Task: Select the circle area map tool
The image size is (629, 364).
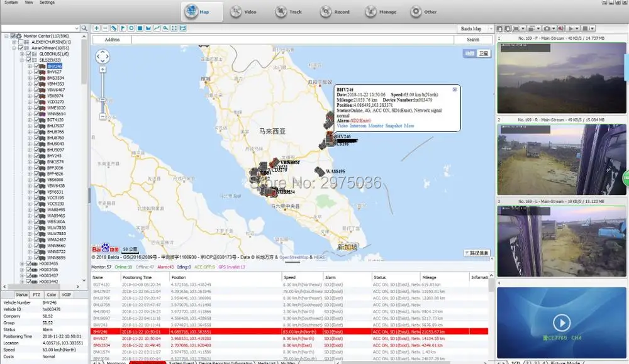Action: 131,28
